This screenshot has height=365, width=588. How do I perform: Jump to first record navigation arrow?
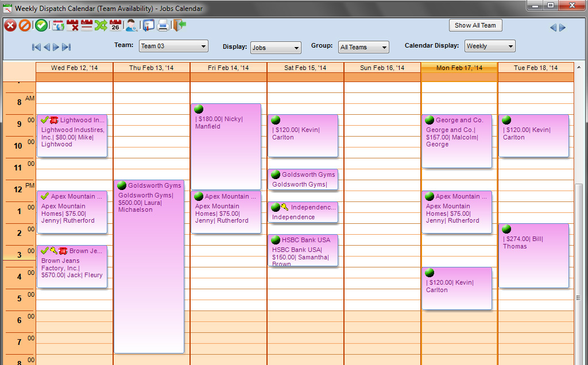point(36,47)
